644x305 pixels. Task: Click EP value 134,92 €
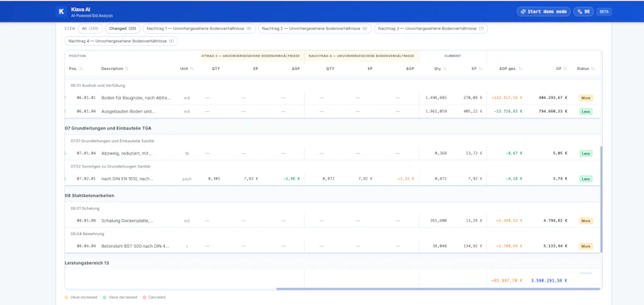click(473, 246)
